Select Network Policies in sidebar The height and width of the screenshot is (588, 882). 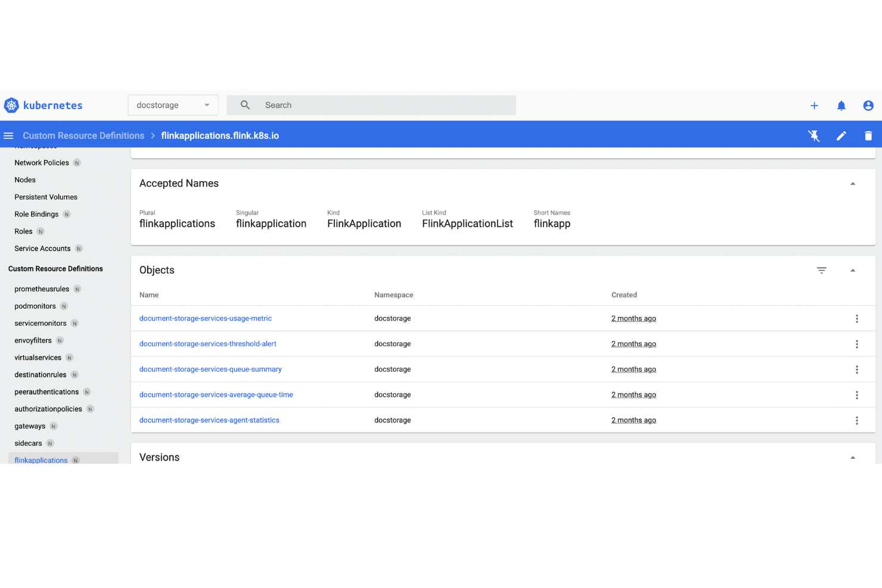pyautogui.click(x=42, y=163)
